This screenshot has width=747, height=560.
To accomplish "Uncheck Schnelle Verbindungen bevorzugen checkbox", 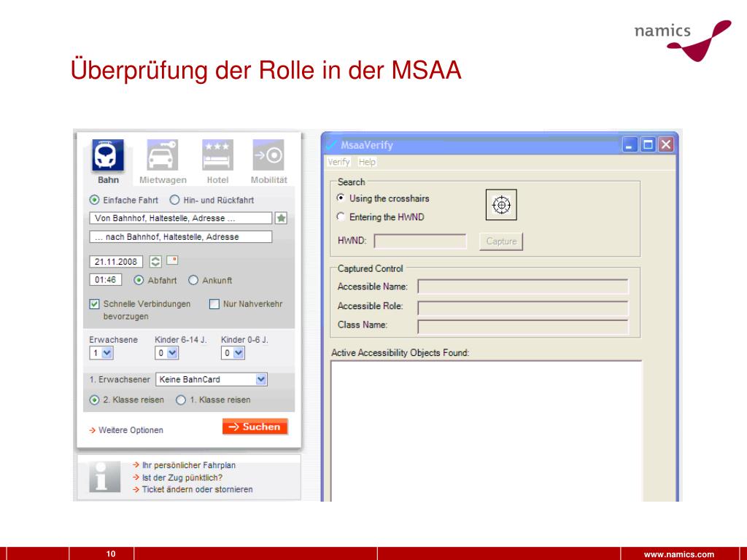I will (x=94, y=304).
